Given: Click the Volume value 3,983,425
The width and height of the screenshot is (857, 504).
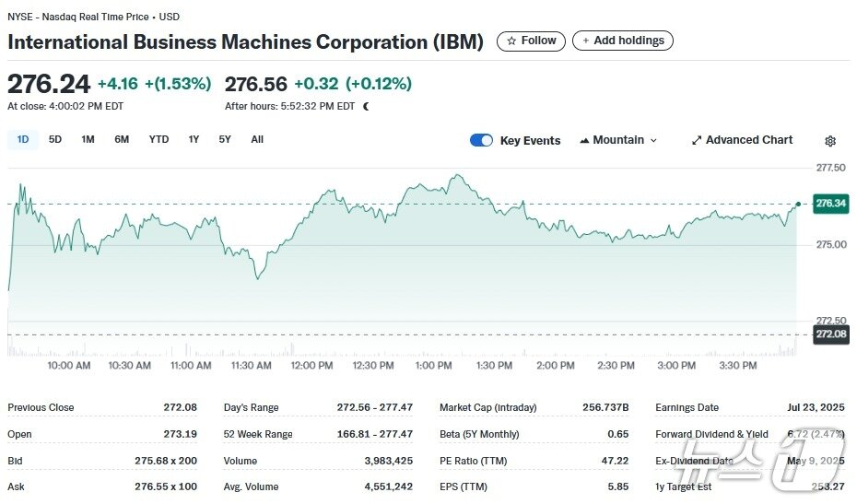Looking at the screenshot, I should [x=389, y=461].
